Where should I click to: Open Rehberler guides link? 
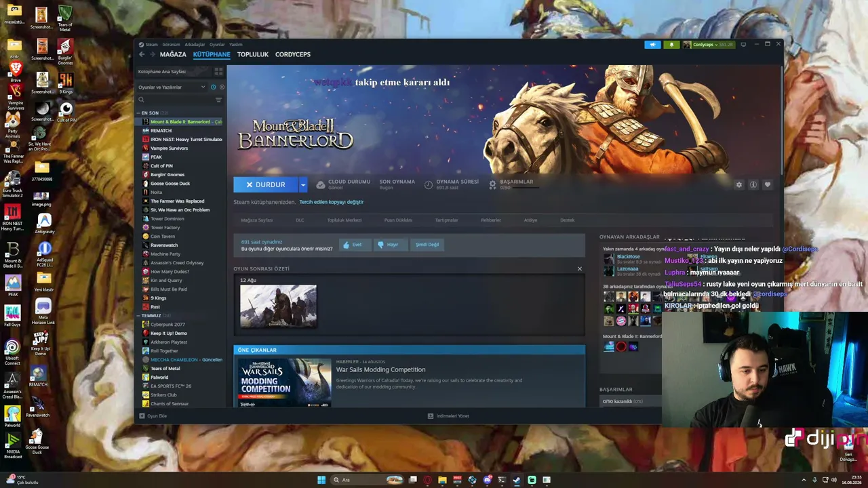[x=491, y=220]
